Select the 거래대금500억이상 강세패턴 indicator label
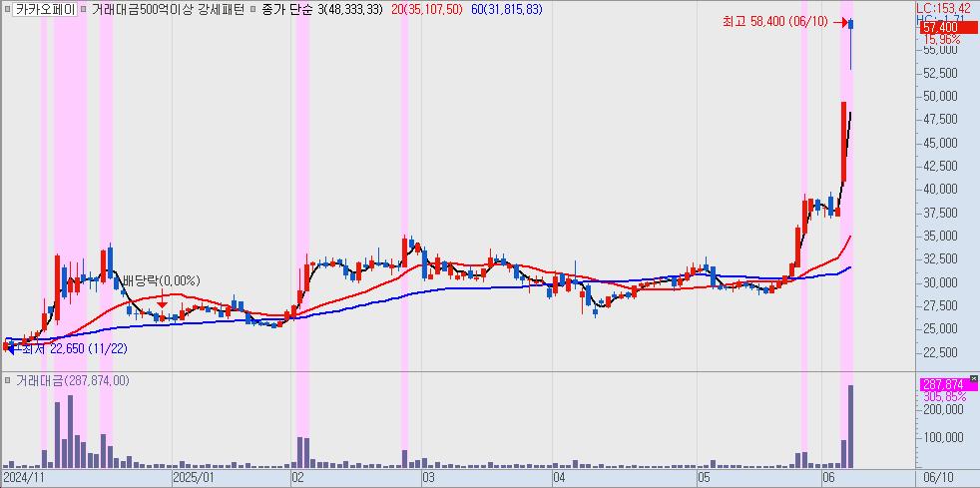The width and height of the screenshot is (980, 488). (x=167, y=9)
